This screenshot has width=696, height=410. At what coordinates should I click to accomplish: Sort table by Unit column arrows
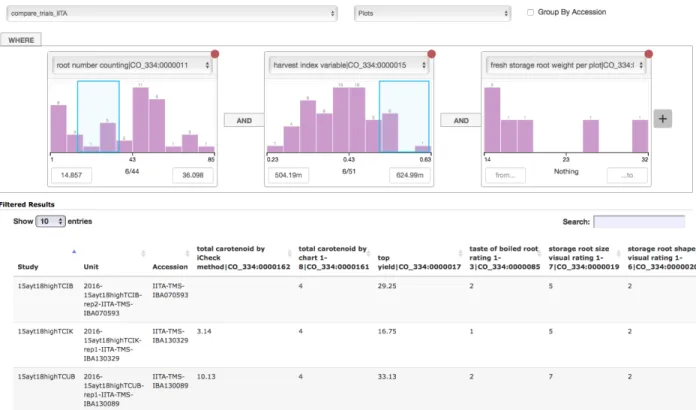pyautogui.click(x=143, y=253)
